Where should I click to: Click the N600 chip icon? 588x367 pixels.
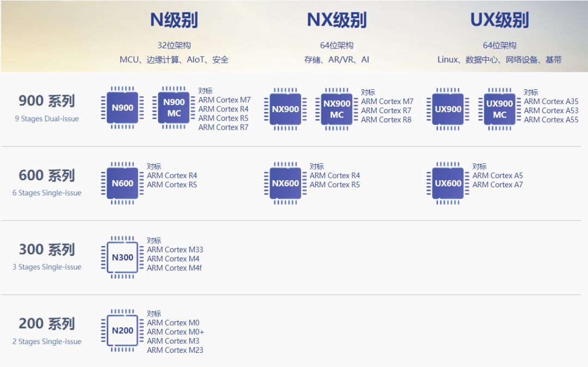click(x=122, y=183)
